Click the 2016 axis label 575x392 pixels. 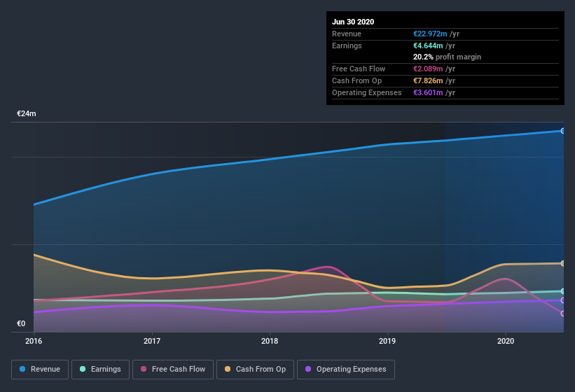[34, 341]
